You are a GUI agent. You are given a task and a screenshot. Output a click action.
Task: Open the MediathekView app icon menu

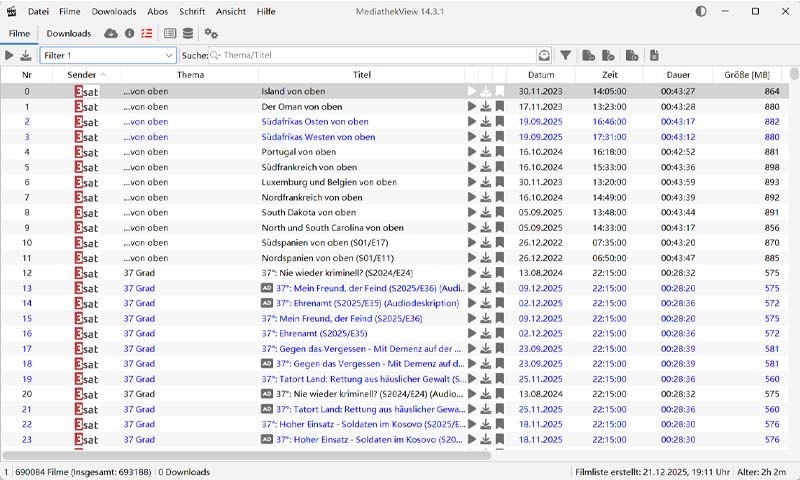11,11
